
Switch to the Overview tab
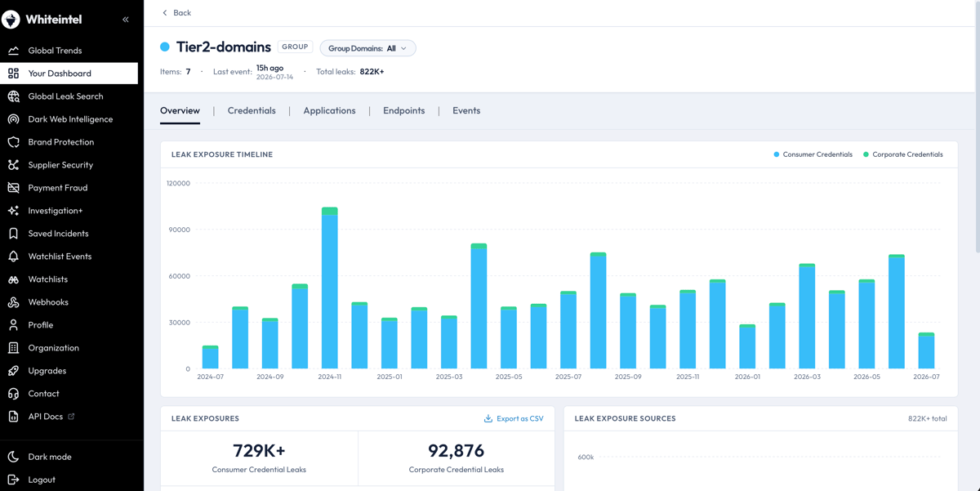click(180, 111)
